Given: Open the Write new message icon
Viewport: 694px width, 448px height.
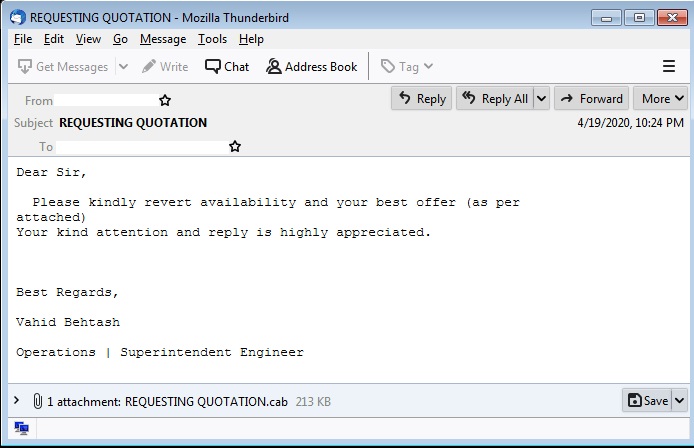Looking at the screenshot, I should [x=149, y=67].
